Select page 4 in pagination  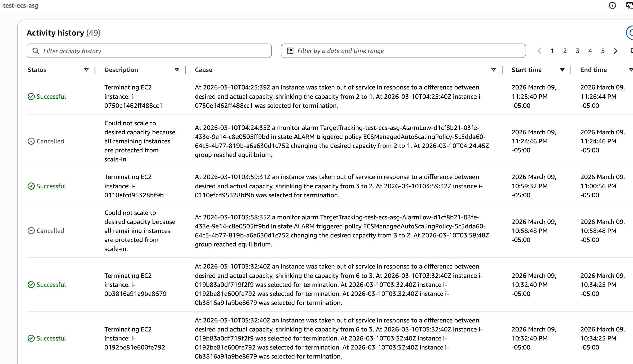coord(590,51)
